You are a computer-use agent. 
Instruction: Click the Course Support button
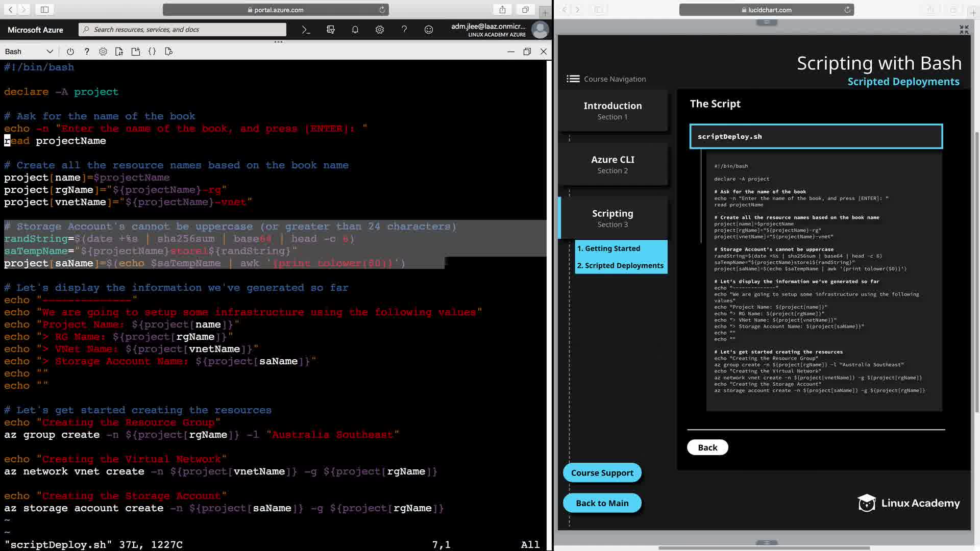pyautogui.click(x=602, y=473)
